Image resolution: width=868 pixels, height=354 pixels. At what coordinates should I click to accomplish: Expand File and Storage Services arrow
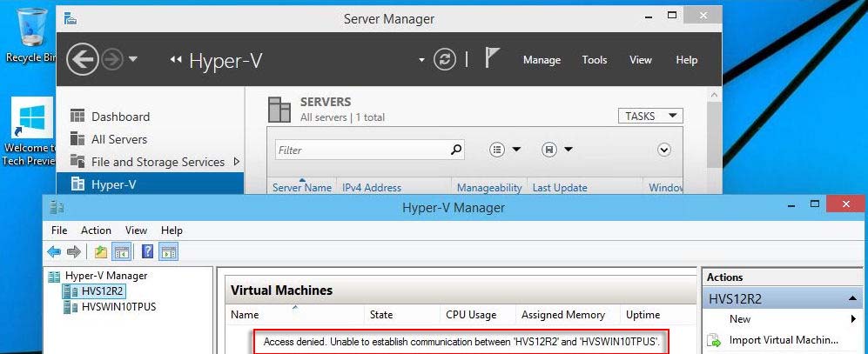click(x=237, y=162)
